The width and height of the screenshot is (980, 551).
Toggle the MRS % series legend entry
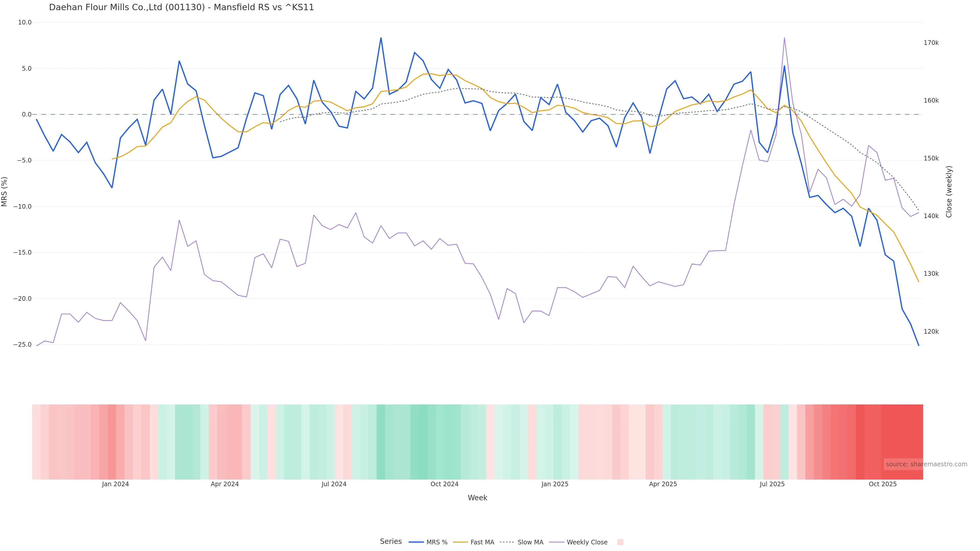437,542
